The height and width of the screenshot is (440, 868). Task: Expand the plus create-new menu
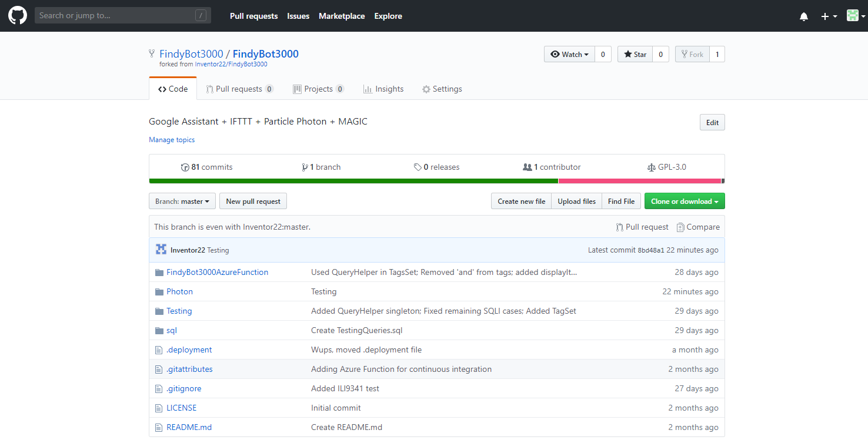[829, 16]
